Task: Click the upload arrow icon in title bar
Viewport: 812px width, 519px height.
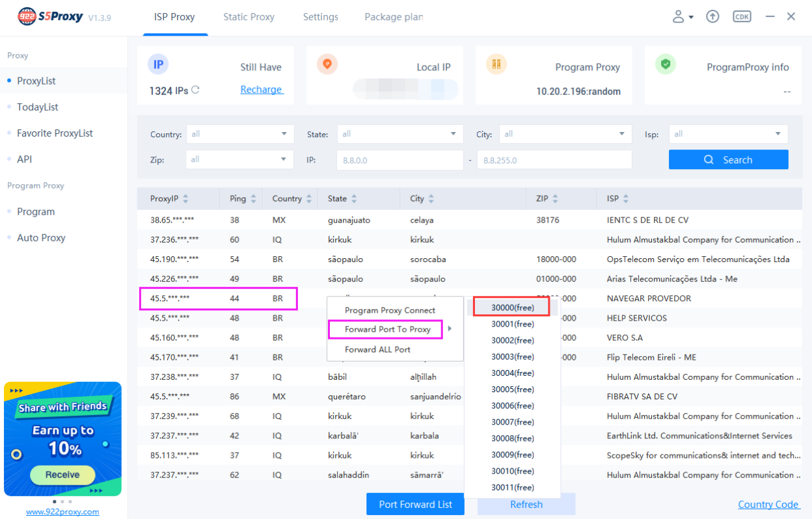Action: pyautogui.click(x=712, y=16)
